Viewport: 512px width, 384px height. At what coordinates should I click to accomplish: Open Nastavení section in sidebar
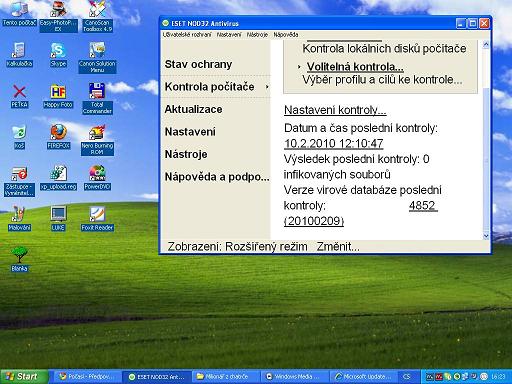pyautogui.click(x=190, y=132)
